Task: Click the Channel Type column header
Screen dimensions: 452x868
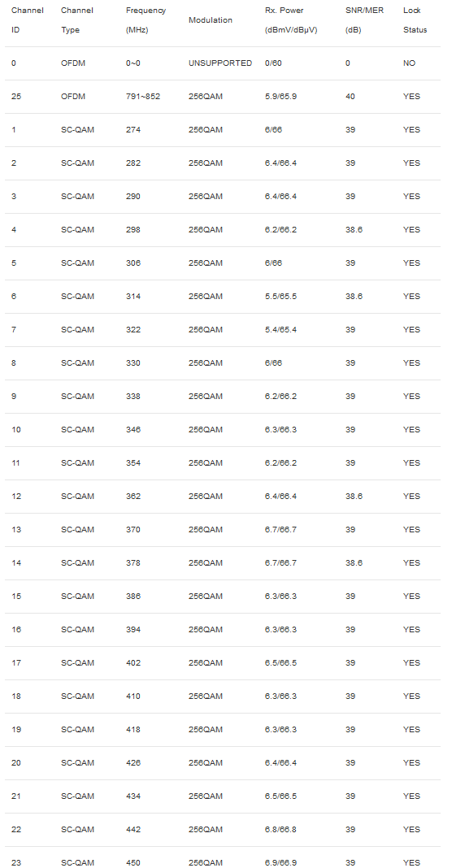Action: point(77,20)
